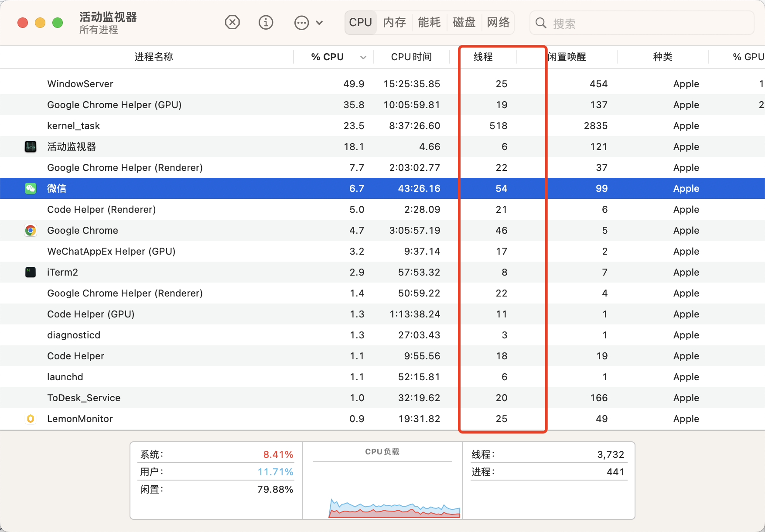Sort by % CPU column header
Screen dimensions: 765x532
click(x=328, y=57)
